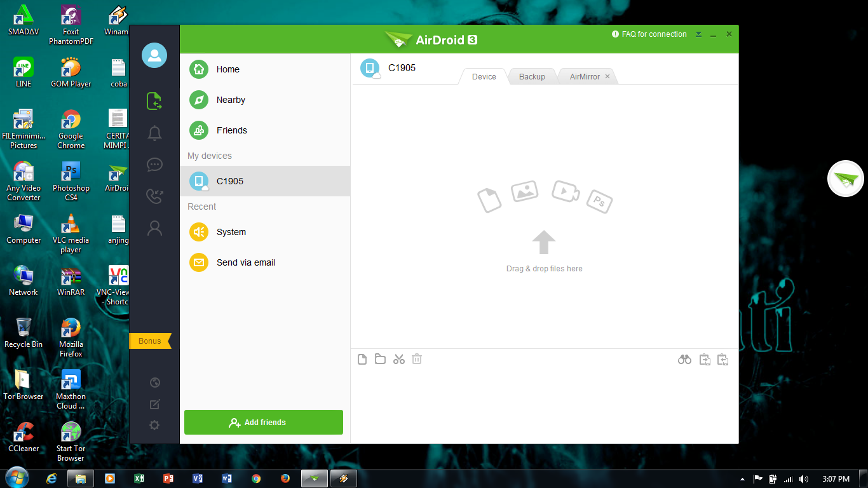Image resolution: width=868 pixels, height=488 pixels.
Task: Click the trash delete icon in toolbar
Action: 417,359
